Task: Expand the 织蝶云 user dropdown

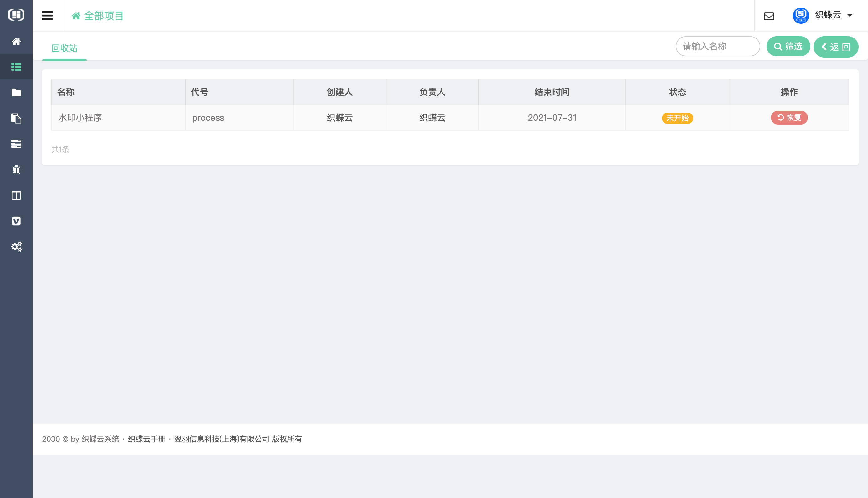Action: [850, 15]
